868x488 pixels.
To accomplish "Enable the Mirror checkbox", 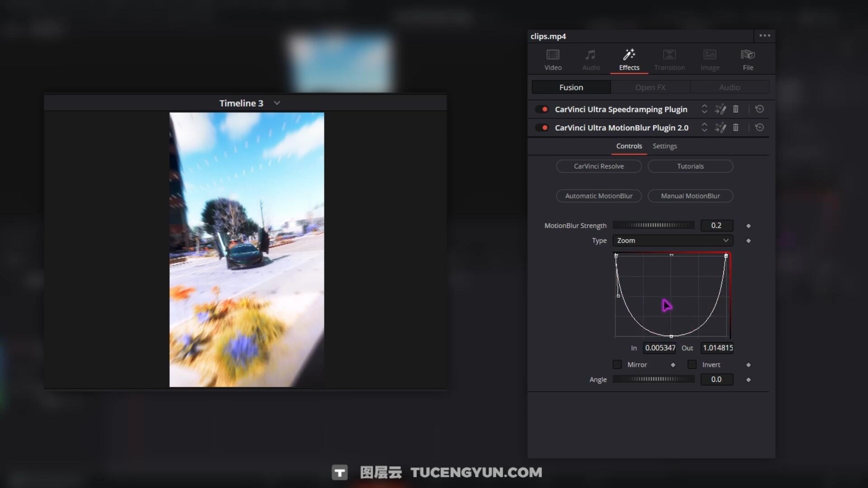I will pyautogui.click(x=617, y=365).
